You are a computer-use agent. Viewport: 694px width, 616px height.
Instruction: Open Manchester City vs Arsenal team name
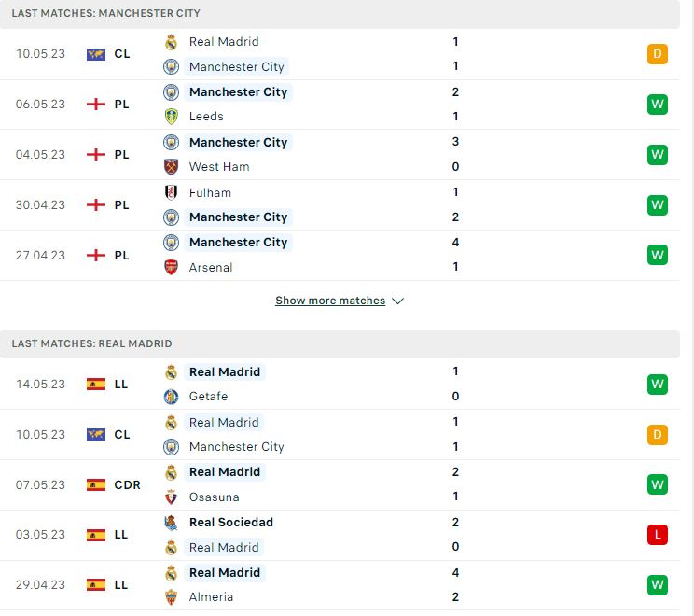tap(238, 243)
